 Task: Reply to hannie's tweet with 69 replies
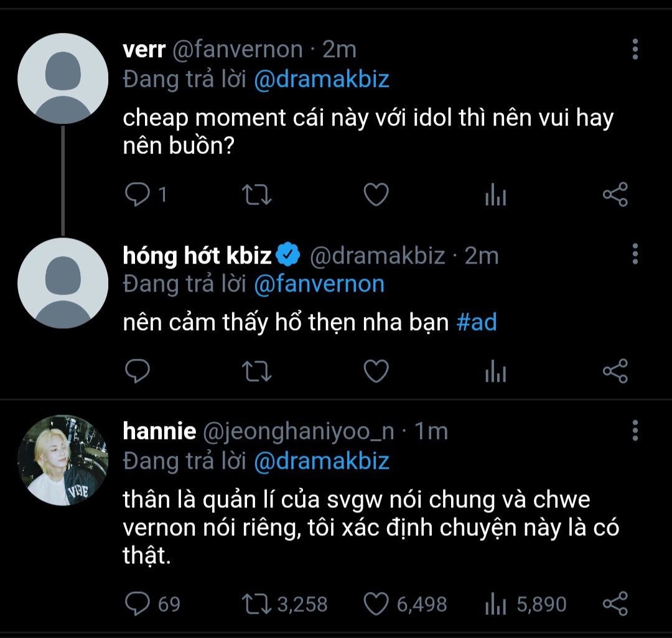138,603
